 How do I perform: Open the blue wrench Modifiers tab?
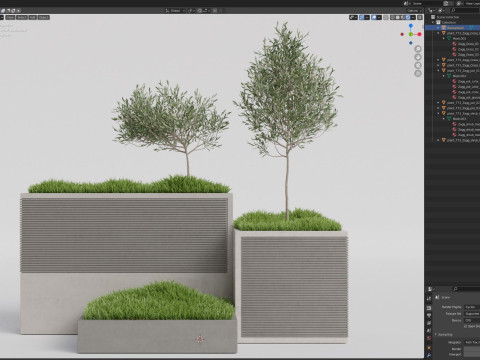tap(429, 355)
